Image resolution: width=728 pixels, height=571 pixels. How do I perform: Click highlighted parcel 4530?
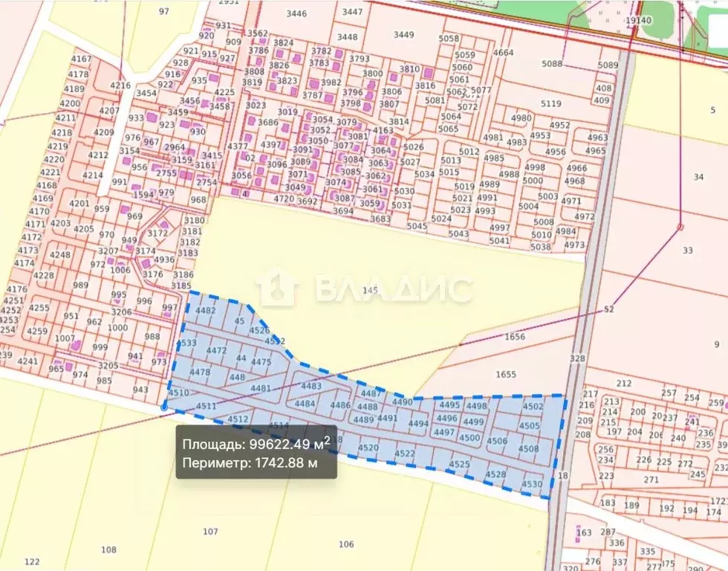pos(532,484)
